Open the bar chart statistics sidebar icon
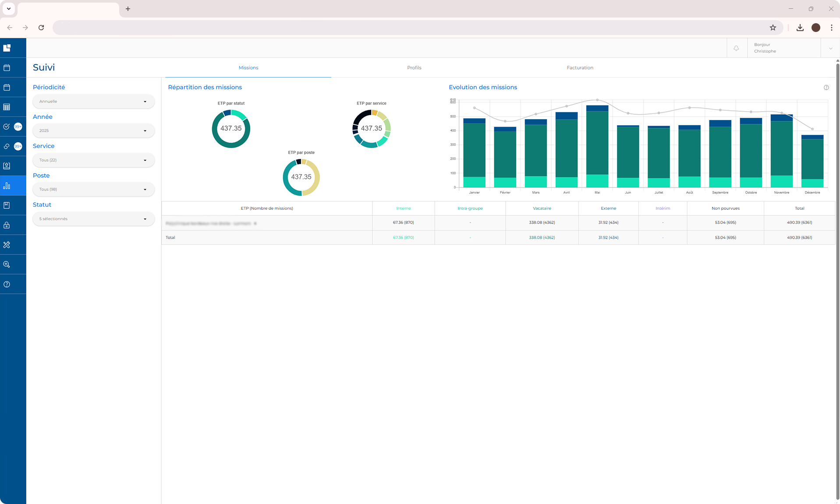 pos(7,186)
